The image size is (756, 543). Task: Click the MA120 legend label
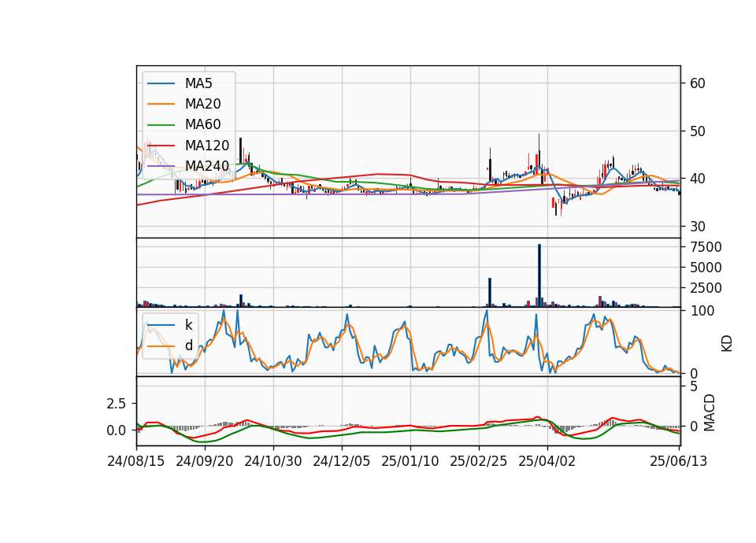coord(207,146)
